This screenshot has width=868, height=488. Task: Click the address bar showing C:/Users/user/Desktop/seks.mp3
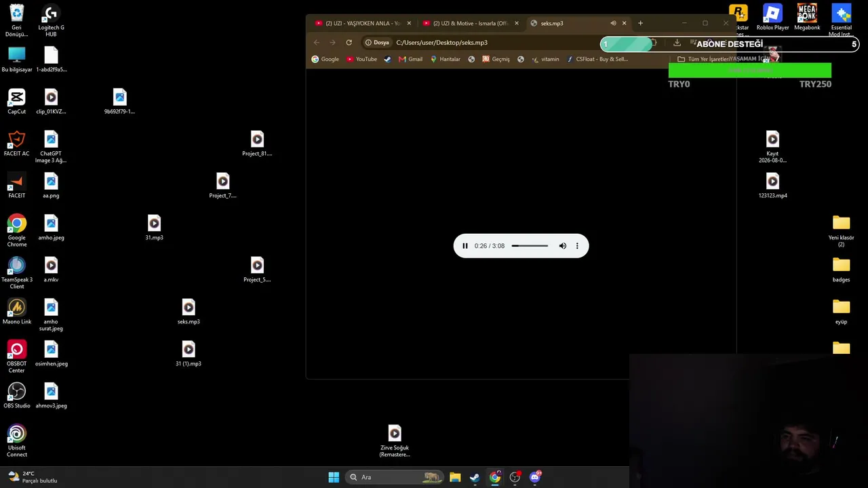point(441,42)
